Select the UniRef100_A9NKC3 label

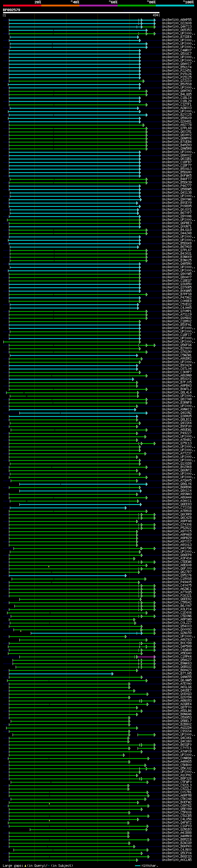pos(177,410)
